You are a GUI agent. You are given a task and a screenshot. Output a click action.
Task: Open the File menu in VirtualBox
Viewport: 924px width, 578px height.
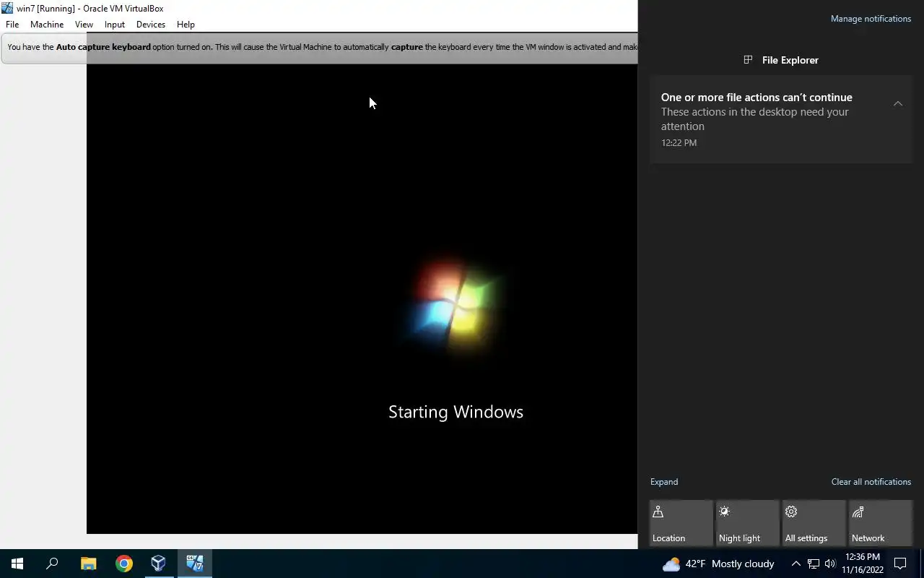[12, 24]
